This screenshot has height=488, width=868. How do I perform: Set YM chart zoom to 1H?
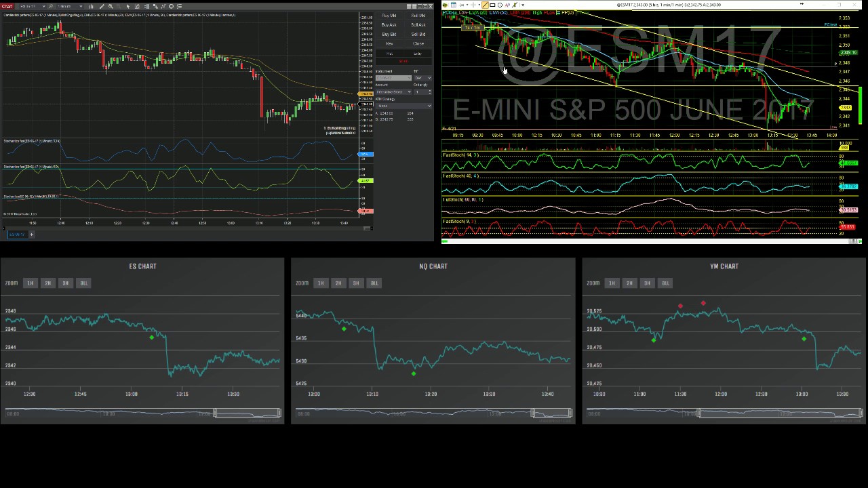(x=612, y=283)
